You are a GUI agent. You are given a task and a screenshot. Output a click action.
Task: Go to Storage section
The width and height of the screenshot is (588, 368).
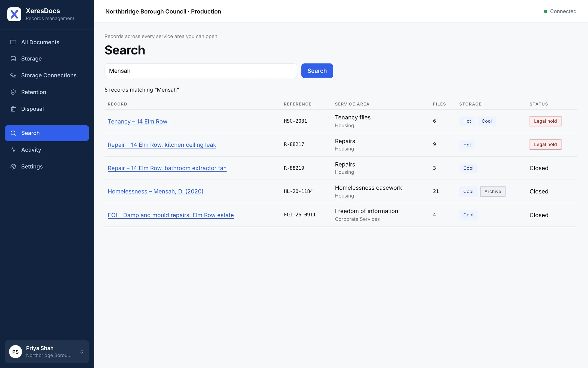(47, 59)
